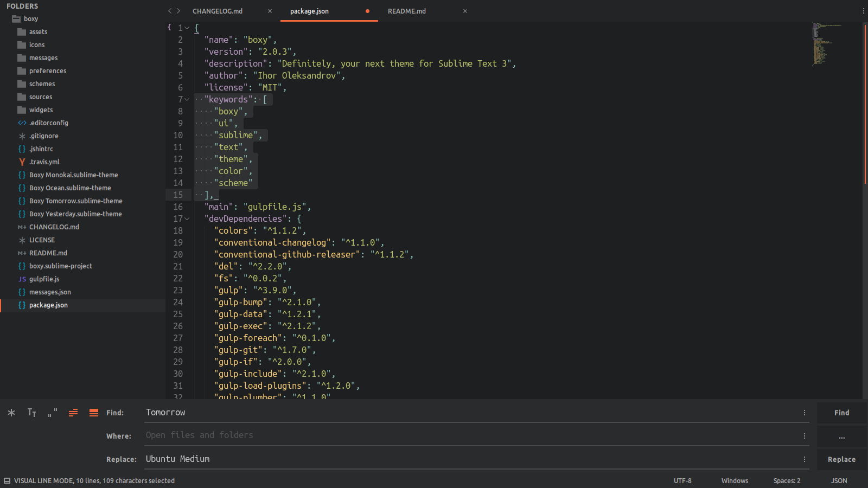Go to next tab using right arrow
Viewport: 868px width, 488px height.
[x=178, y=11]
